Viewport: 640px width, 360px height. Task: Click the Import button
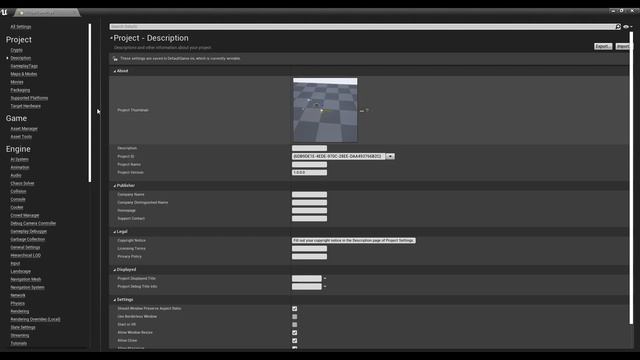tap(623, 47)
